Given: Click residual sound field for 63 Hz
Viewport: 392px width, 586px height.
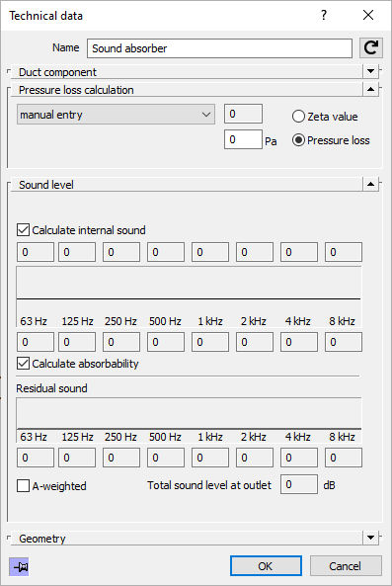Looking at the screenshot, I should [36, 458].
